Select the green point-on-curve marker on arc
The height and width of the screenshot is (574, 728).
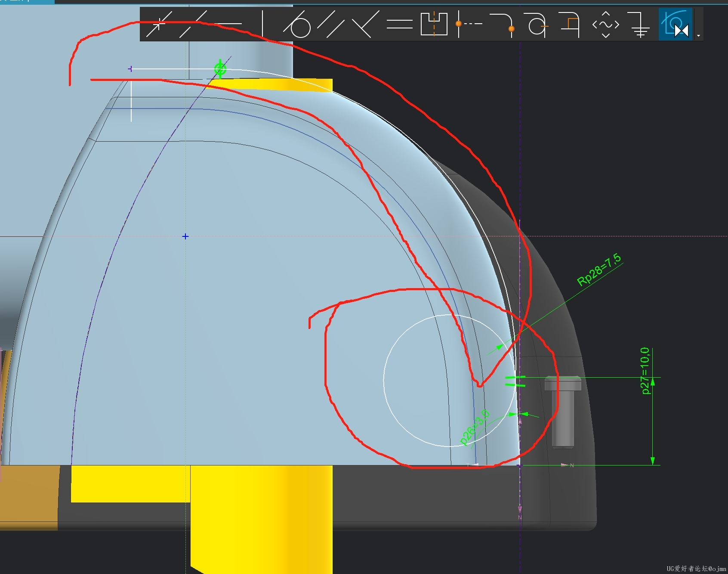(x=220, y=68)
